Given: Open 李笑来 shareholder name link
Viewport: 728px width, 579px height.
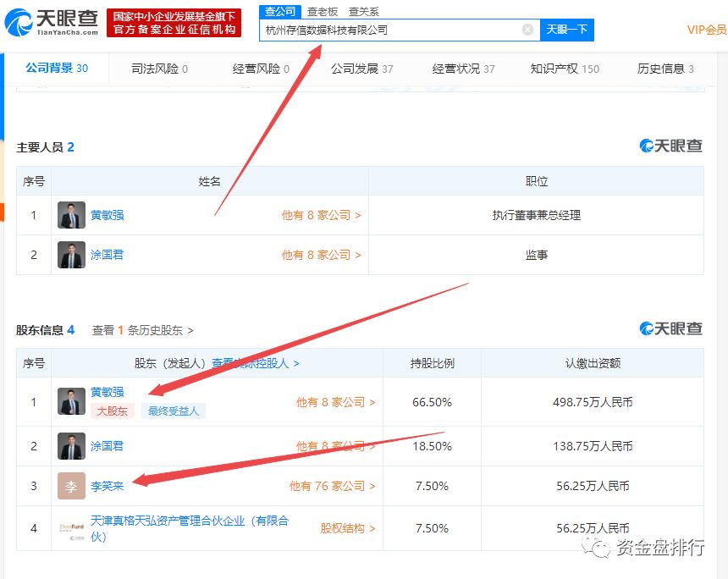Looking at the screenshot, I should [107, 486].
